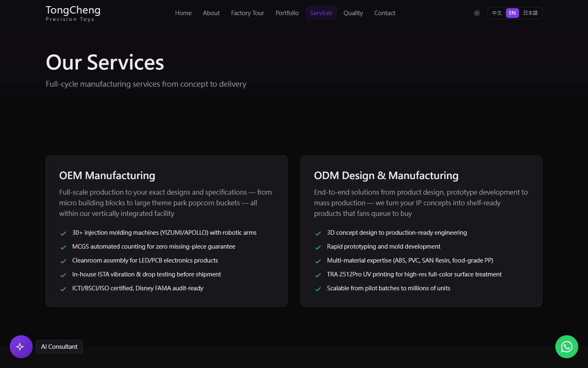588x368 pixels.
Task: Click the Factory Tour nav item
Action: coord(247,13)
